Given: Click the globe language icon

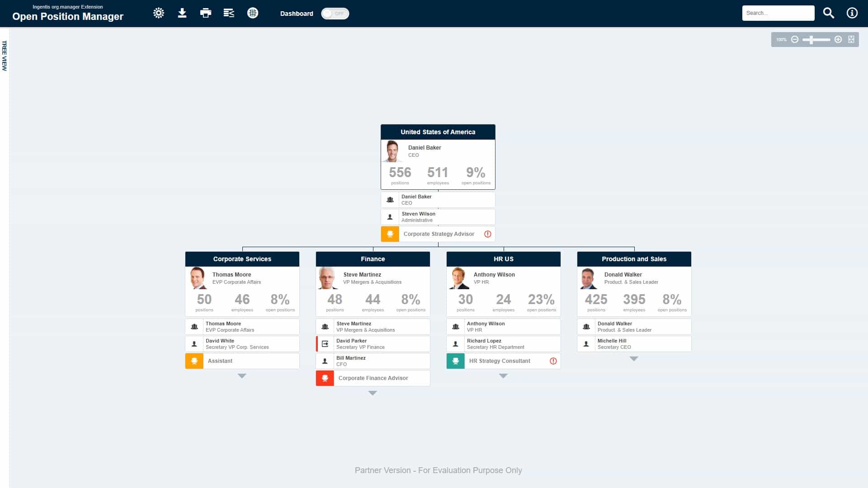Looking at the screenshot, I should click(x=253, y=13).
